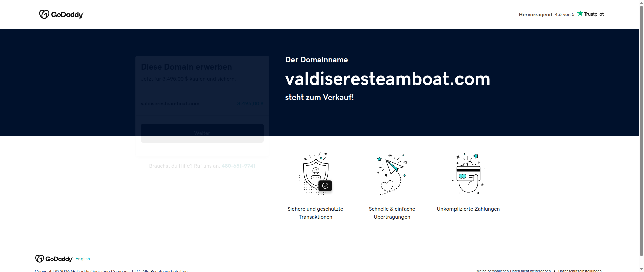Screen dimensions: 644x272
Task: Click the GoDaddy logo in the header
Action: [61, 14]
